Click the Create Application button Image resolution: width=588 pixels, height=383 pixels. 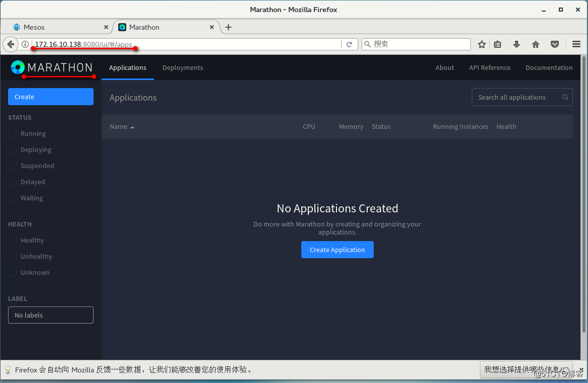point(337,250)
